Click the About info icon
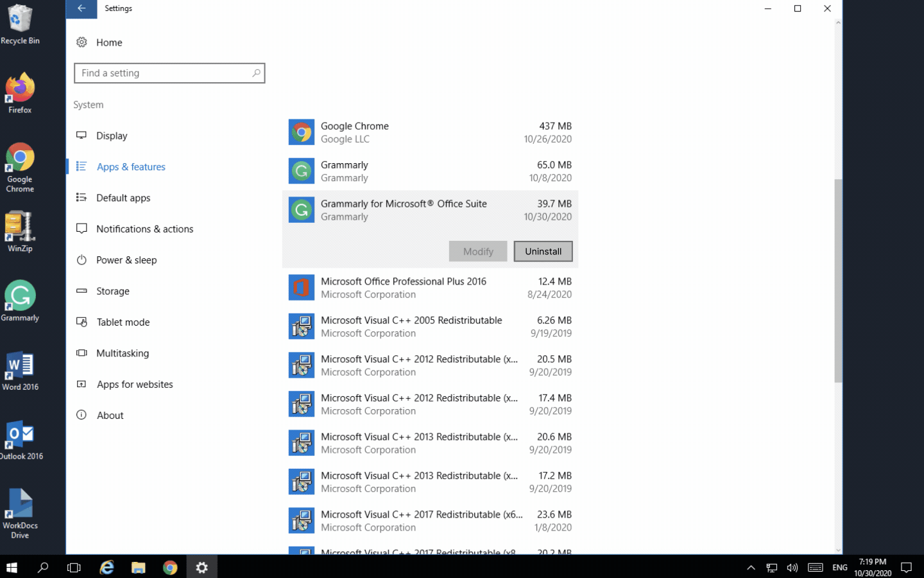Screen dimensions: 924x578 (81, 415)
